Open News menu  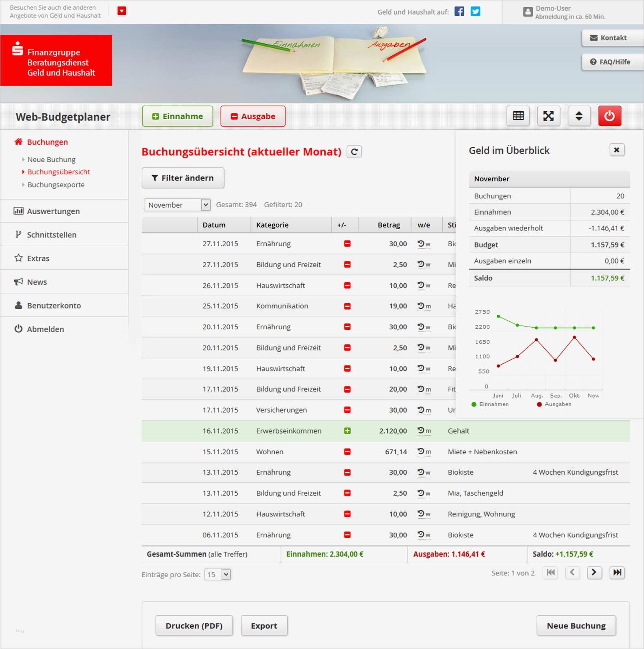(x=37, y=282)
